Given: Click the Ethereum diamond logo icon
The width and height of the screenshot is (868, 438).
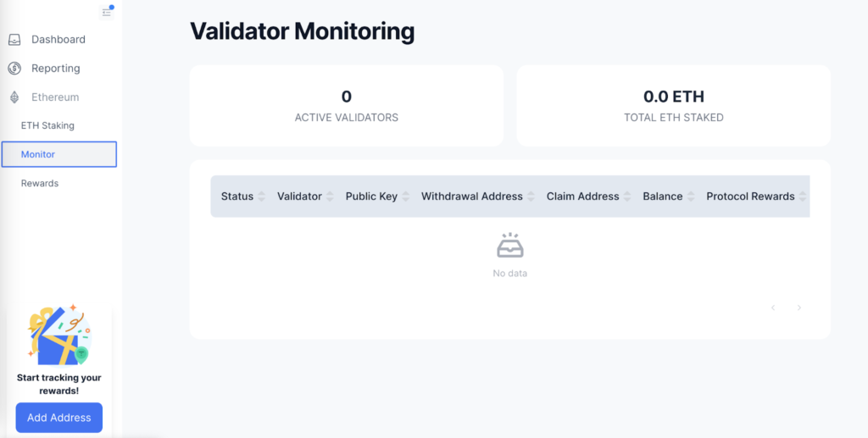Looking at the screenshot, I should pyautogui.click(x=14, y=97).
